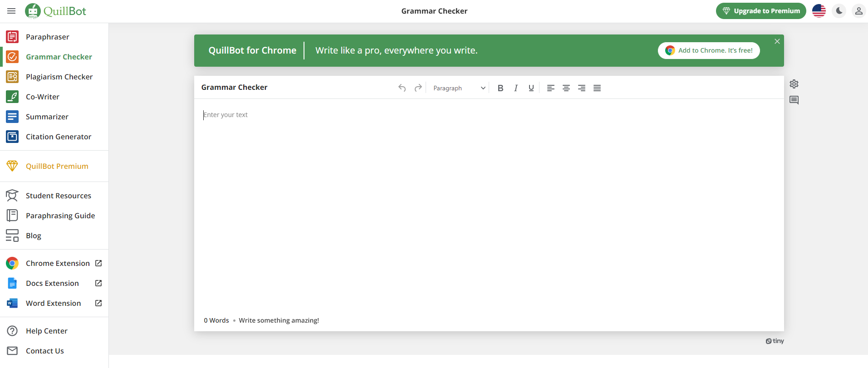Click the Chrome logo icon in sidebar
The width and height of the screenshot is (868, 368).
tap(12, 263)
